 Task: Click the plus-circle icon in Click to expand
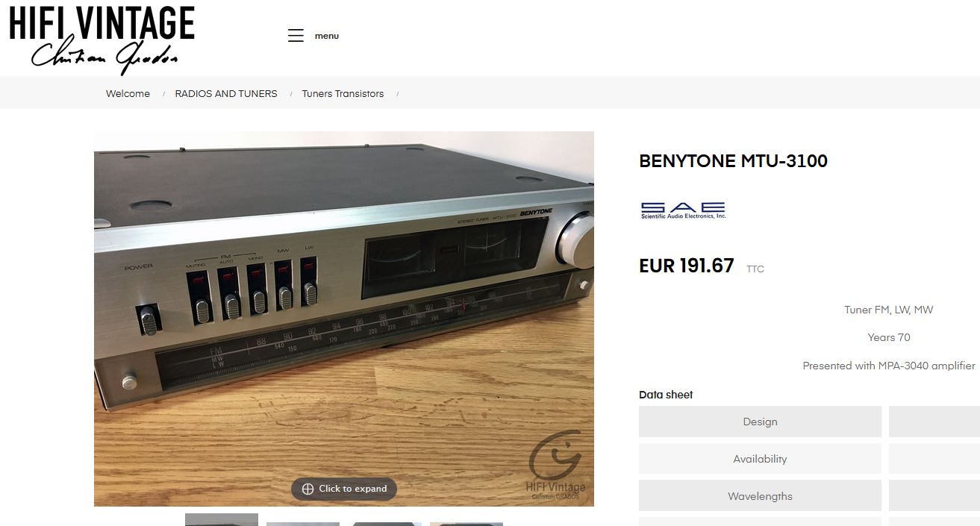click(x=308, y=489)
